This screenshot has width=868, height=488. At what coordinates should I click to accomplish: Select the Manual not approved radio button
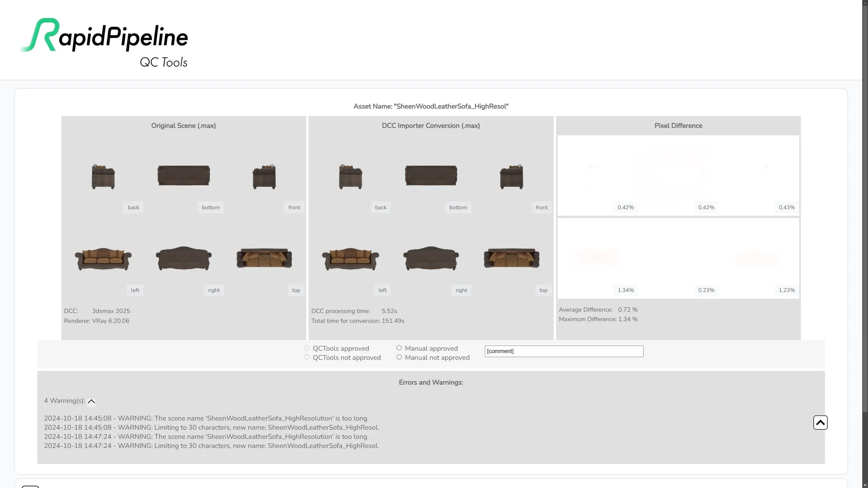[x=399, y=357]
